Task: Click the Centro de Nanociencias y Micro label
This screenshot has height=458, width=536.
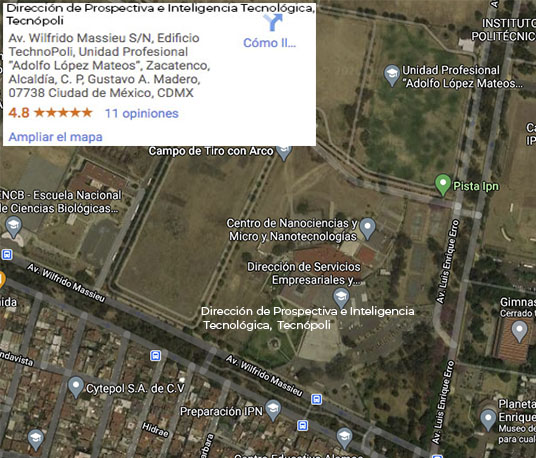Action: click(x=293, y=230)
